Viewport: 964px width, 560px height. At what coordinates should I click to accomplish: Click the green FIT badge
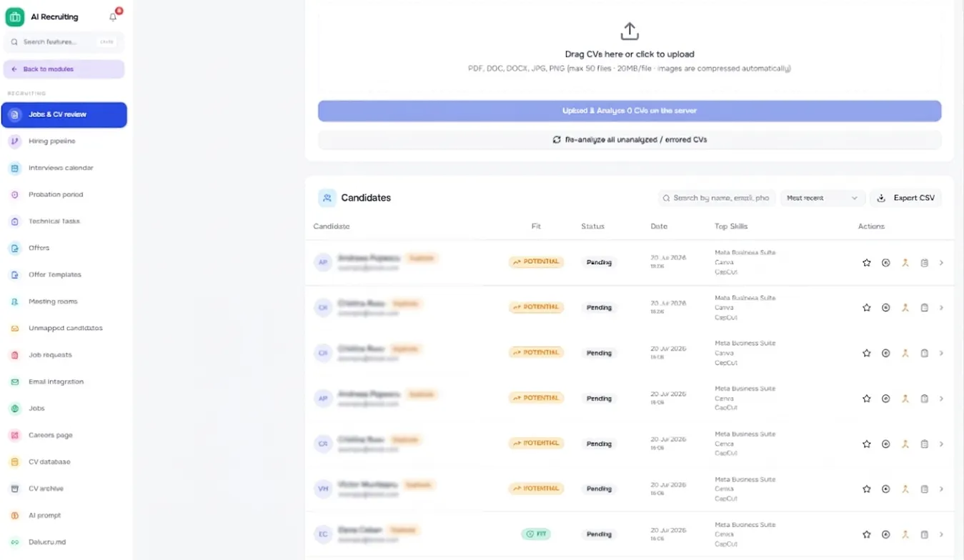[536, 534]
